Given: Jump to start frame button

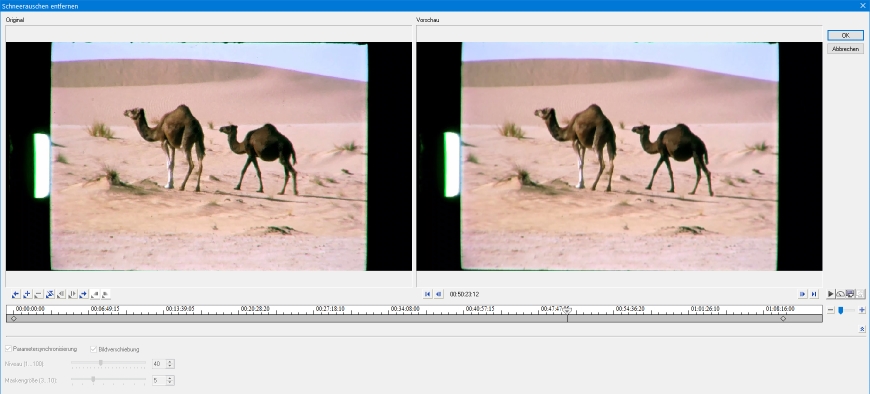Looking at the screenshot, I should pos(427,294).
